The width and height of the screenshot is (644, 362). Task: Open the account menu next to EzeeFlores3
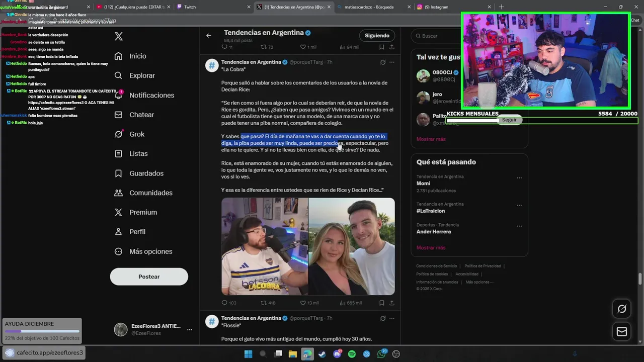click(x=190, y=330)
